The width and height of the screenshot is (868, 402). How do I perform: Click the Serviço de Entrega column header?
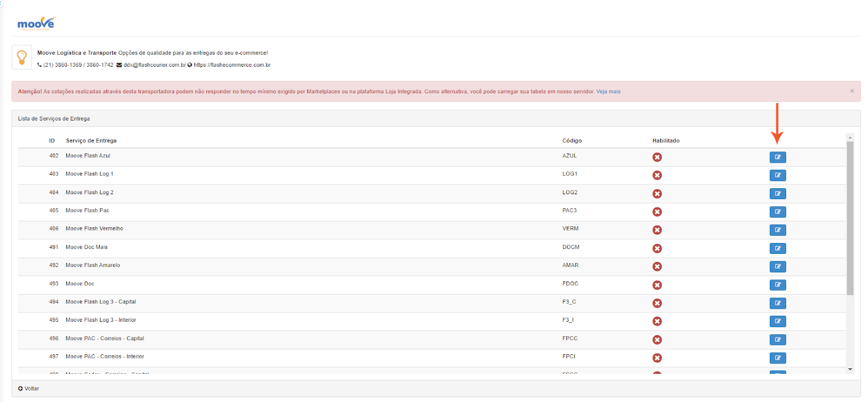[91, 141]
